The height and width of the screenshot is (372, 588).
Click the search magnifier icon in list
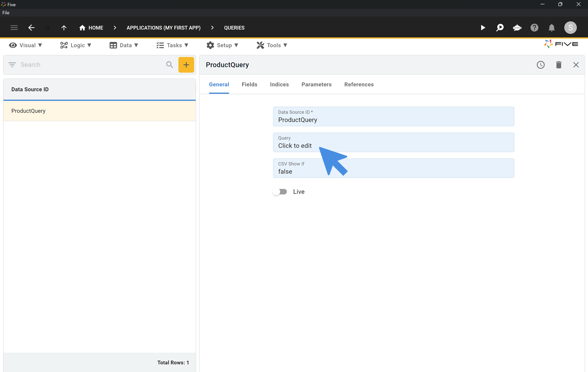pos(170,65)
